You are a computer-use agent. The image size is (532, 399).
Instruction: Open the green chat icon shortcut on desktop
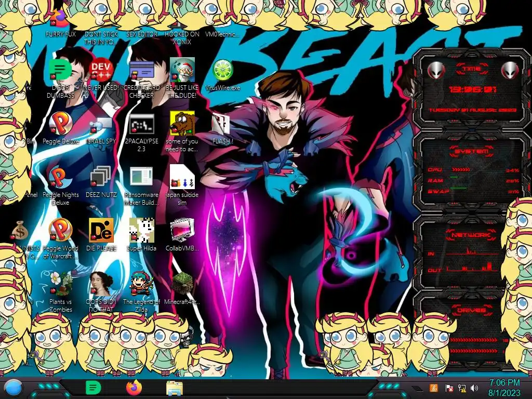coord(60,70)
